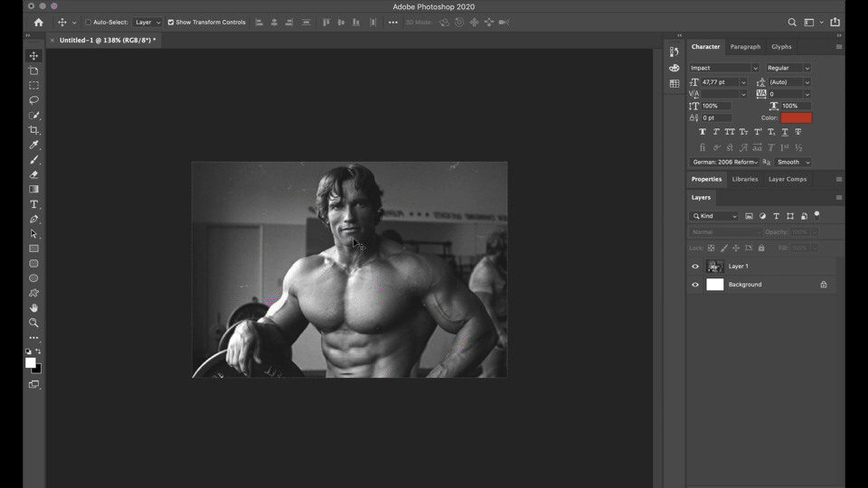Enable the Auto-Select checkbox
868x488 pixels.
click(89, 23)
